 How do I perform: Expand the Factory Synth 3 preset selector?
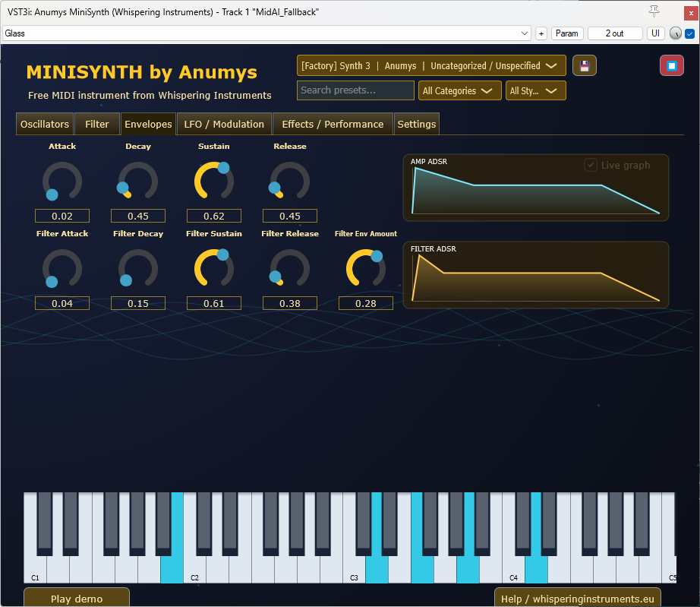click(431, 65)
